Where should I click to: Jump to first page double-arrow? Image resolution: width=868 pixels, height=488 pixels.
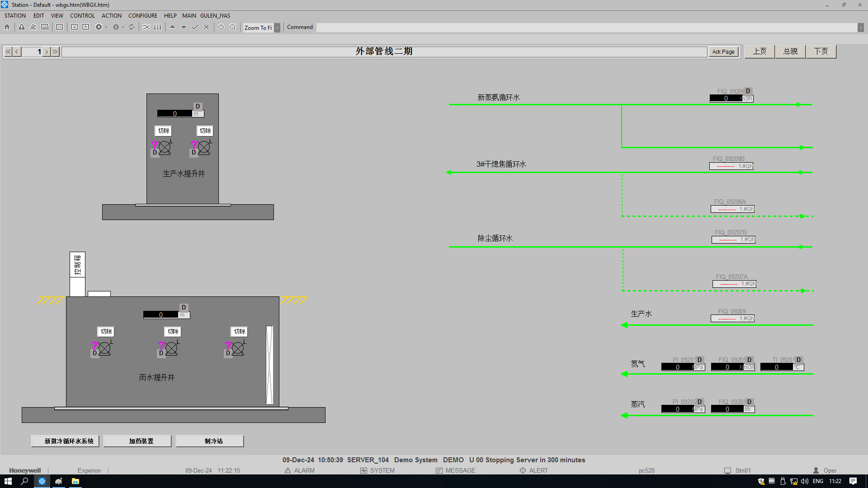[8, 52]
